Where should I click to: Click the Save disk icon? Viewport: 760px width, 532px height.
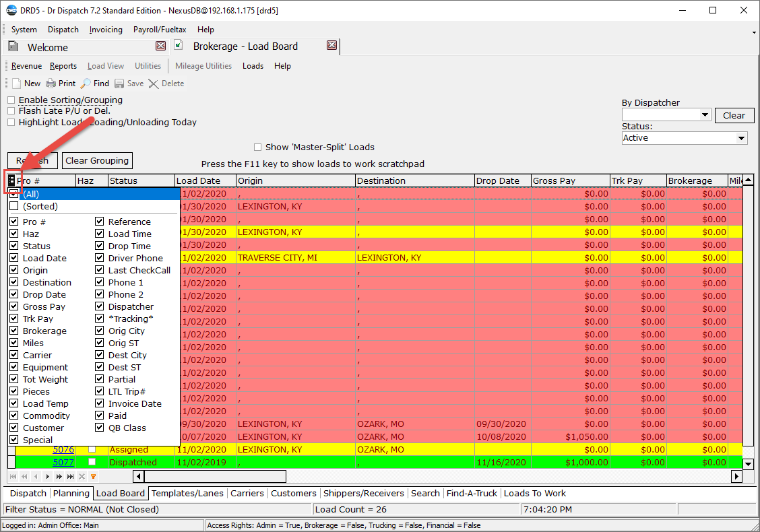point(119,84)
